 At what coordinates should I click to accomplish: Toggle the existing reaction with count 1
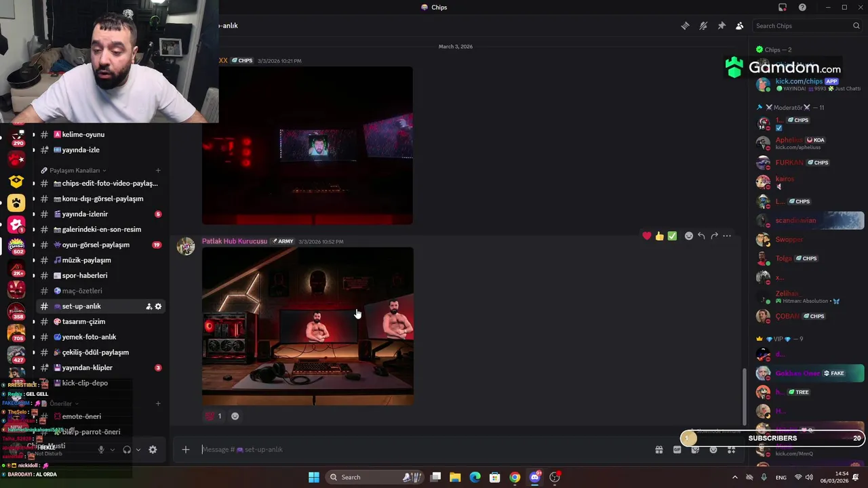coord(214,416)
